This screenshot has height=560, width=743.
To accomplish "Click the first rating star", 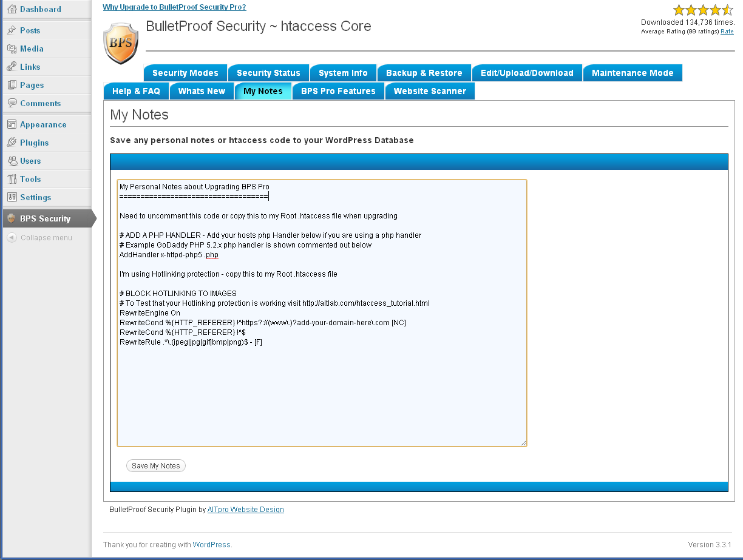I will (679, 10).
